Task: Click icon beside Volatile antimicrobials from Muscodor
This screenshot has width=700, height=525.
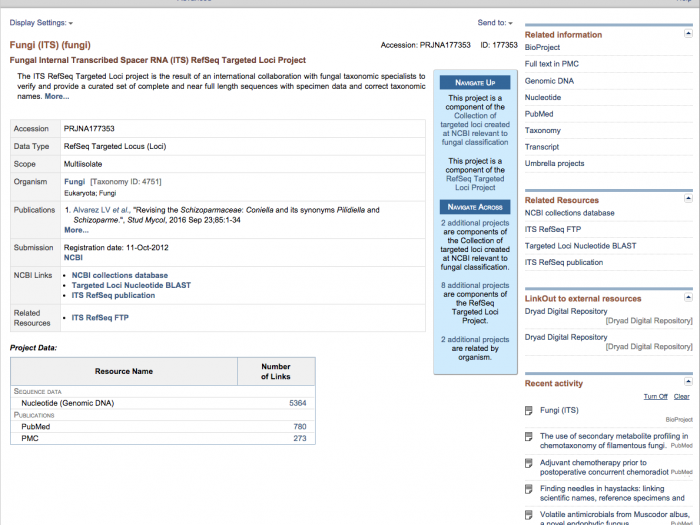Action: point(529,515)
